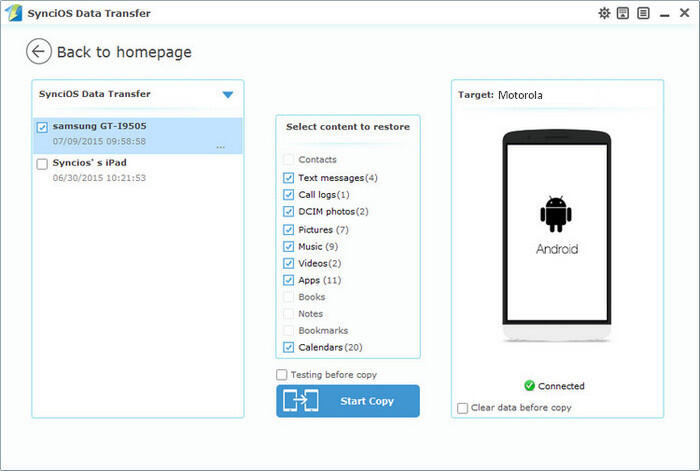Open the three-dot options for samsung backup

(220, 146)
